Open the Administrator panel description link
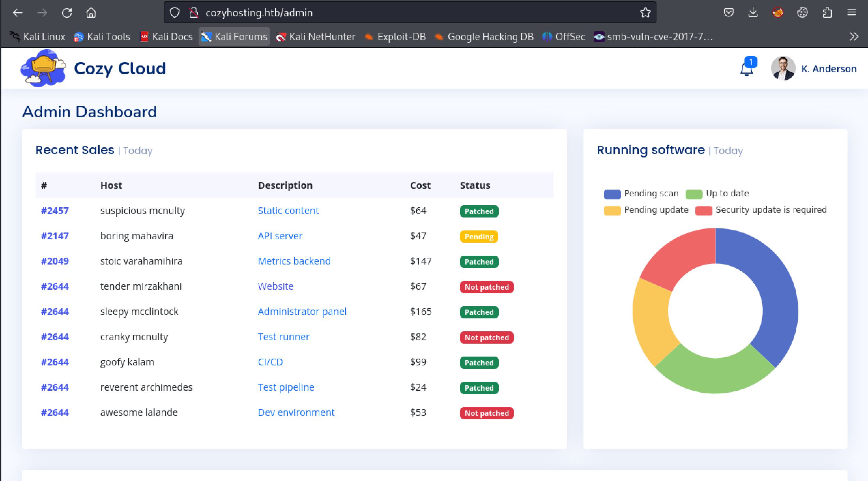 point(302,312)
